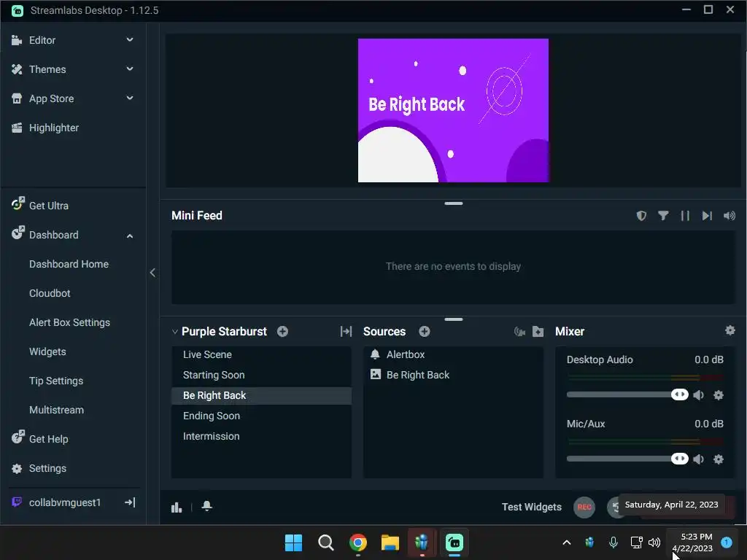Open the Mini Feed event filter funnel
The height and width of the screenshot is (560, 747).
(x=663, y=216)
